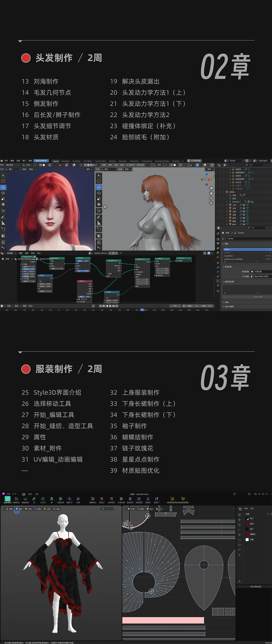Toggle the pin icon beside Surface Deform

coord(121,253)
